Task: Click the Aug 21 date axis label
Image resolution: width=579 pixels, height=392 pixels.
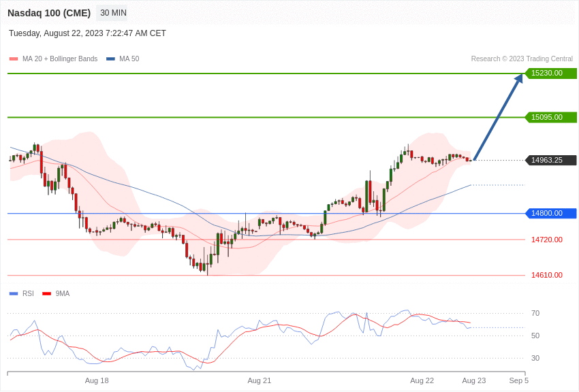Action: 260,380
